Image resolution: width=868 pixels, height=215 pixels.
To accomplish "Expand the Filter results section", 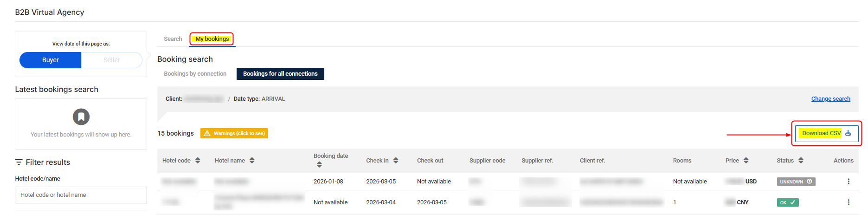I will tap(43, 163).
